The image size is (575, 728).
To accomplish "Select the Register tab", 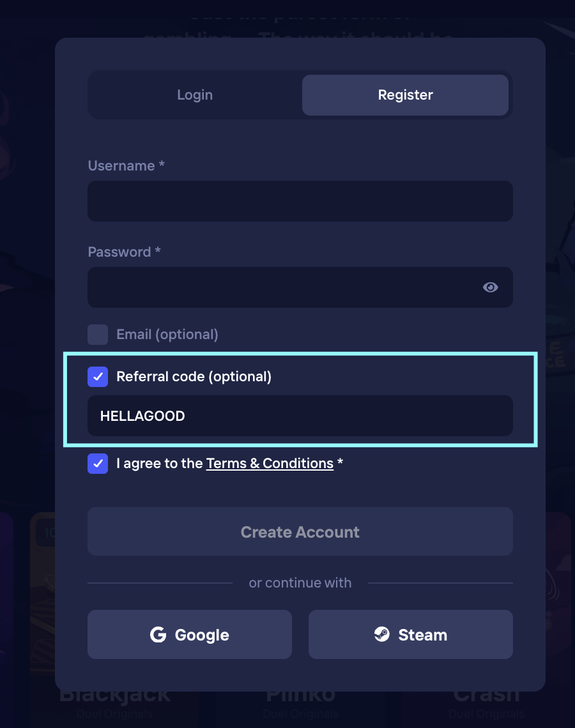I will coord(405,95).
